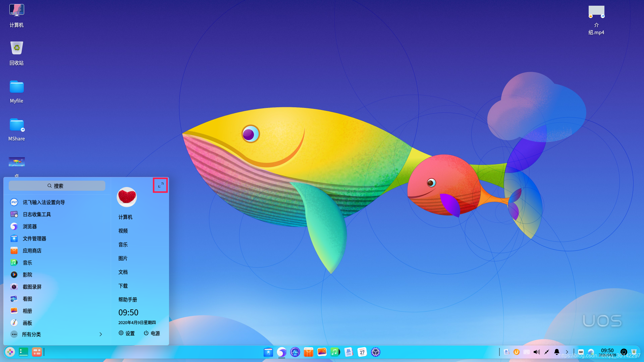Select the MShare folder on desktop

tap(16, 129)
